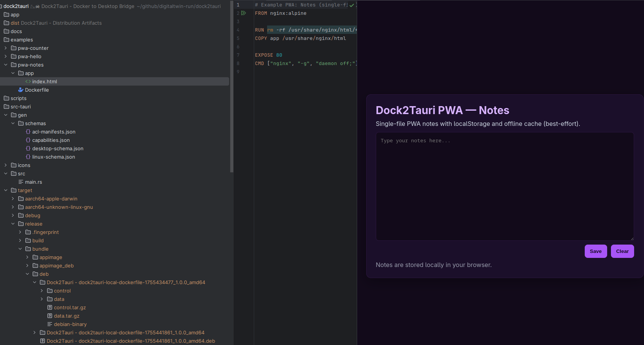Viewport: 644px width, 345px height.
Task: Select the Dockerfile whale icon in pwa-notes
Action: click(21, 90)
